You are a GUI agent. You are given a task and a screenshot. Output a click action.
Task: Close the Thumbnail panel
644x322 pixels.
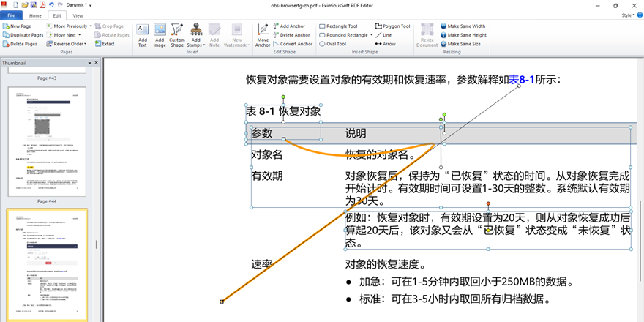click(96, 63)
